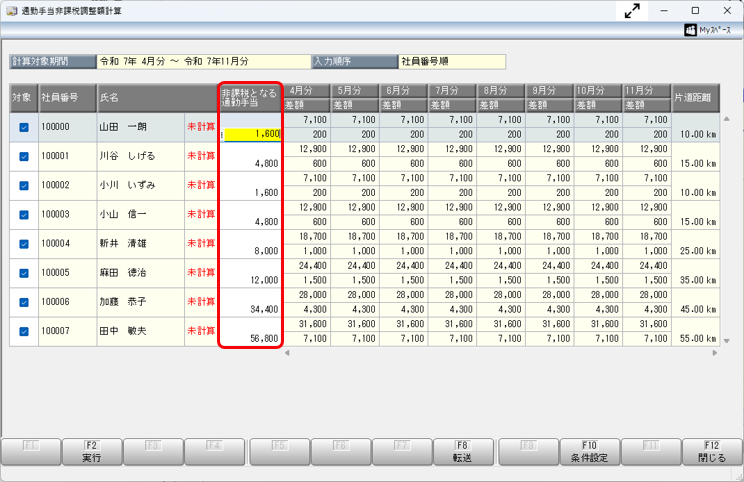Uncheck the 100004 新井 清雄 checkbox
Screen dimensions: 744x482
pos(24,244)
